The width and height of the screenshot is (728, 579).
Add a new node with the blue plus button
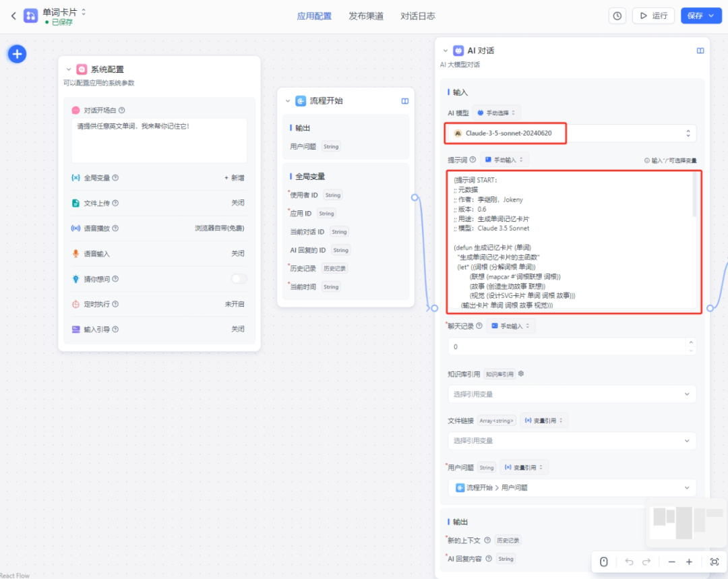tap(17, 54)
